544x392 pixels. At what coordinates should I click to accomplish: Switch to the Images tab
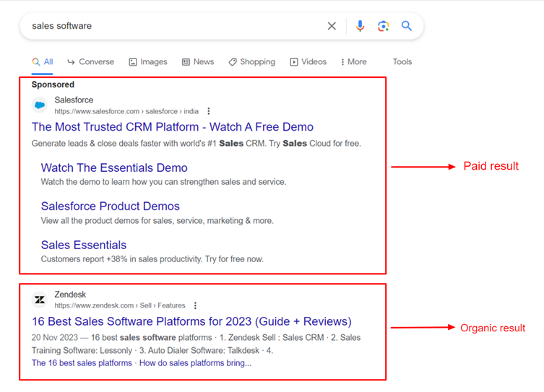148,62
